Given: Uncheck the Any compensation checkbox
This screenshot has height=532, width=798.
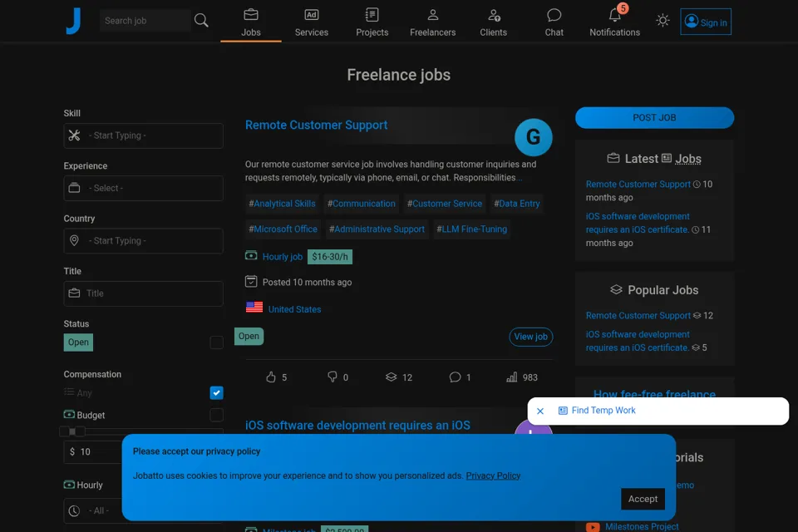Looking at the screenshot, I should [216, 393].
